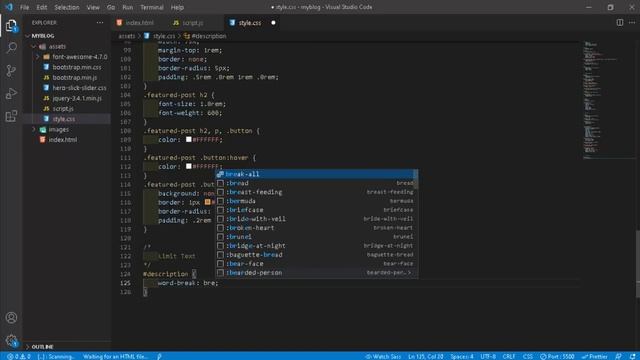The width and height of the screenshot is (640, 360).
Task: Select the :briefcase suggestion checkbox
Action: click(220, 210)
